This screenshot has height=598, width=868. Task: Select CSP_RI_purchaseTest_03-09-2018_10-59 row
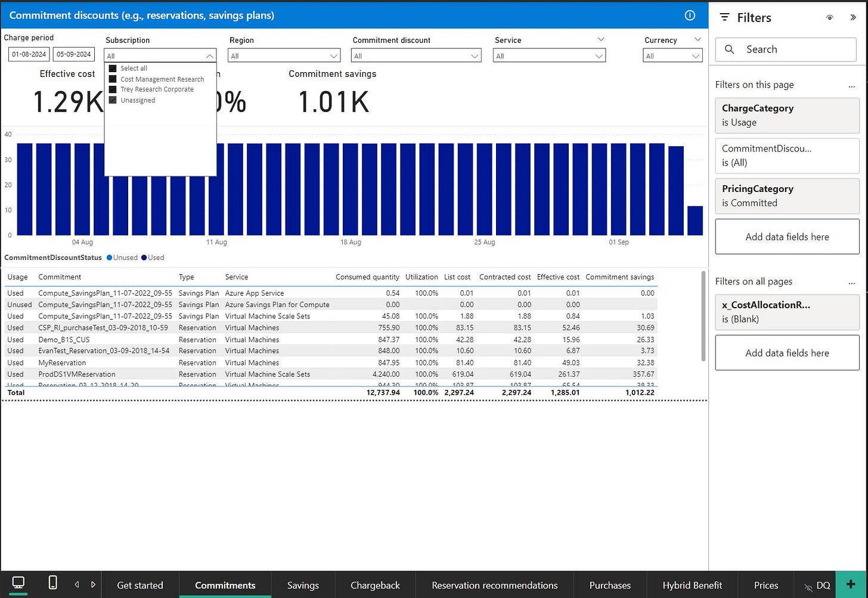(331, 327)
